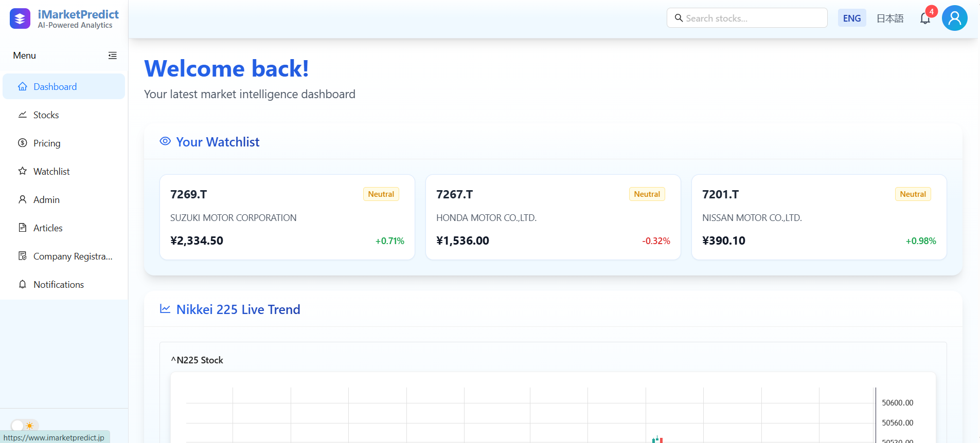Click the star icon for Watchlist
The width and height of the screenshot is (980, 443).
(x=23, y=171)
